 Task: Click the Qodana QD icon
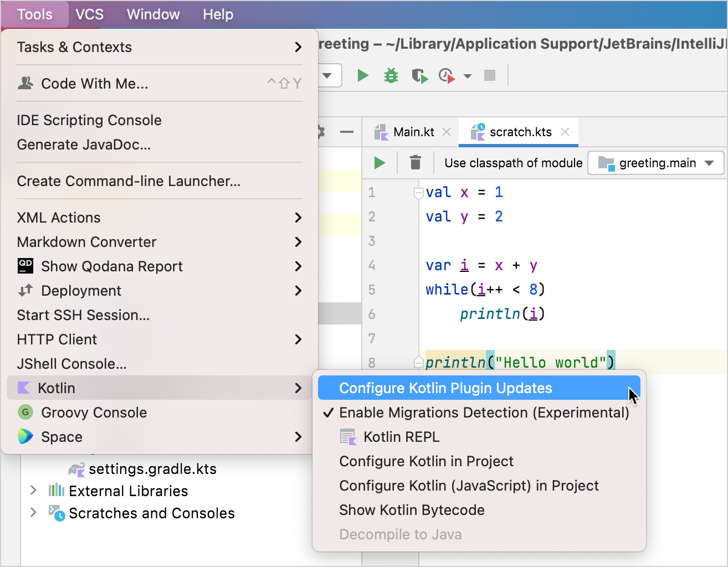click(25, 266)
